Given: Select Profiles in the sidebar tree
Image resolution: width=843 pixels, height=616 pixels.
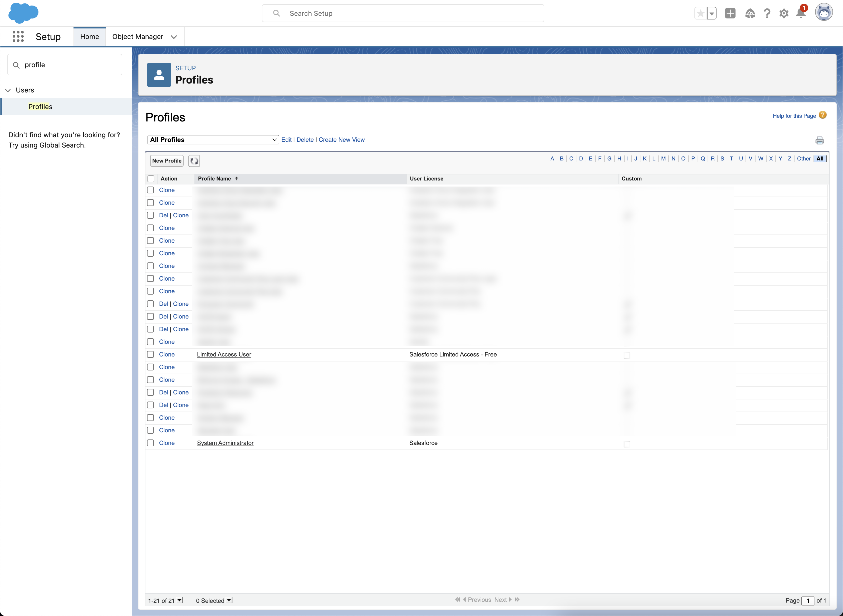Looking at the screenshot, I should [x=40, y=107].
